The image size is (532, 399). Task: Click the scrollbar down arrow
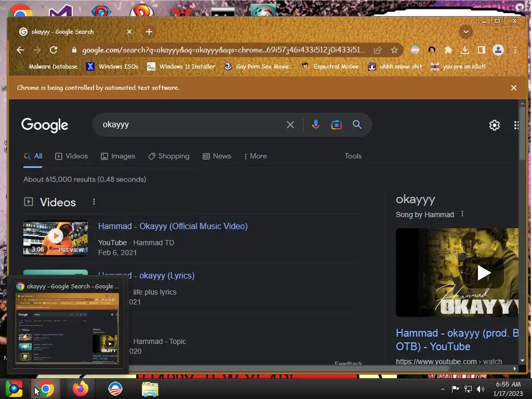(522, 361)
